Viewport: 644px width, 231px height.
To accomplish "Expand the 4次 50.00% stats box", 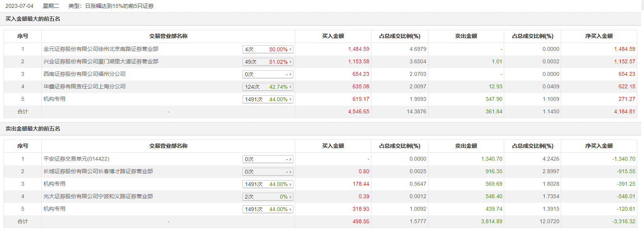I will [268, 49].
